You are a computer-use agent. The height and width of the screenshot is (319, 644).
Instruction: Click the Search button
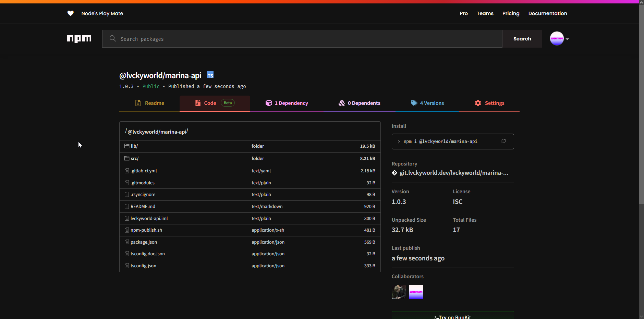coord(522,39)
